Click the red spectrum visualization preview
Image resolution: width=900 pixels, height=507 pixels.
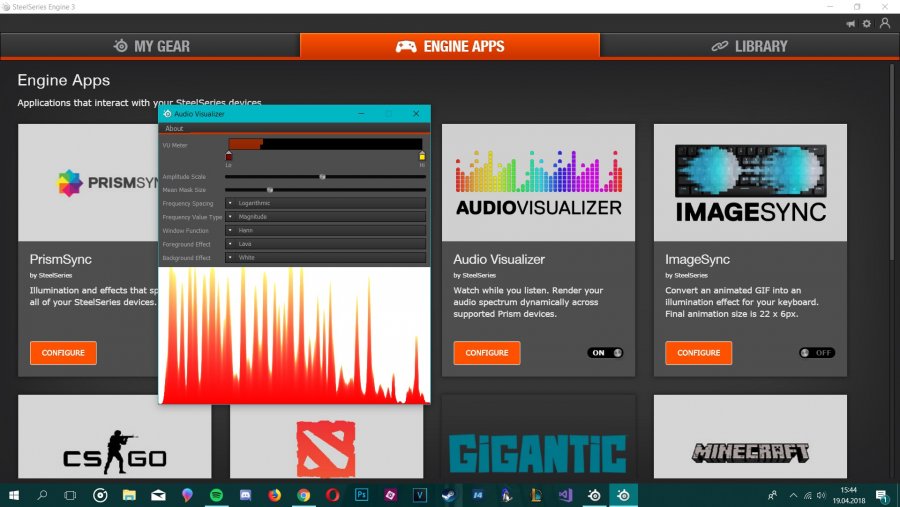point(294,335)
